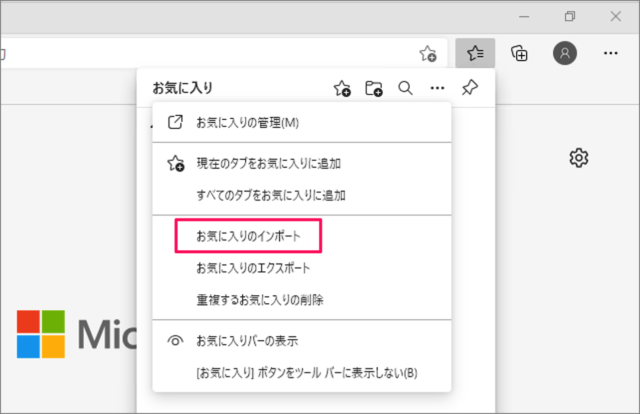Close the browser window
This screenshot has height=414, width=640.
tap(616, 17)
